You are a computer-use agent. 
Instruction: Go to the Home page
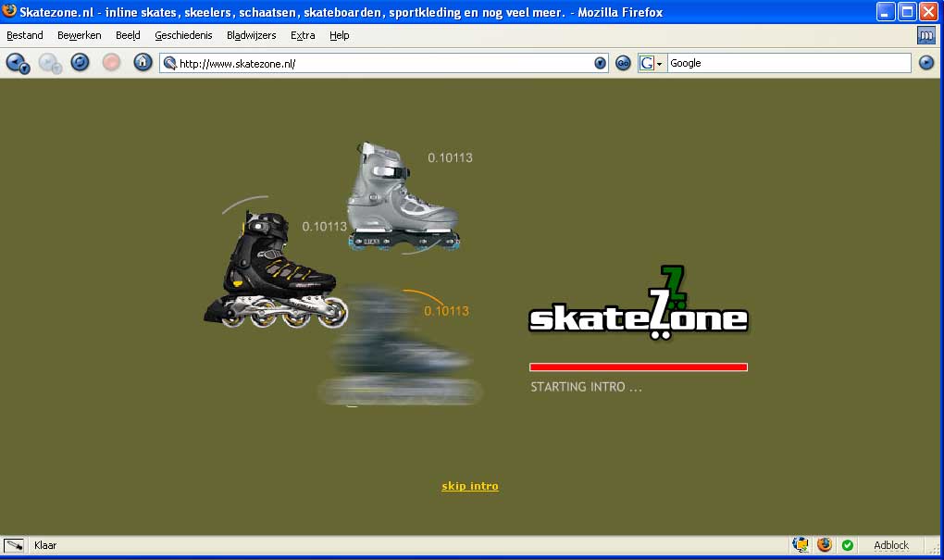143,63
